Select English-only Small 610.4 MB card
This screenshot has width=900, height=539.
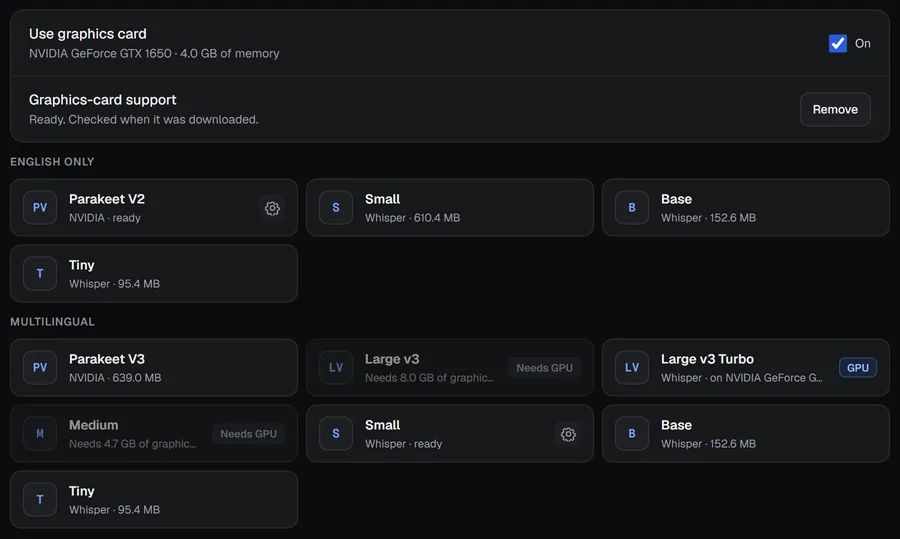tap(450, 207)
